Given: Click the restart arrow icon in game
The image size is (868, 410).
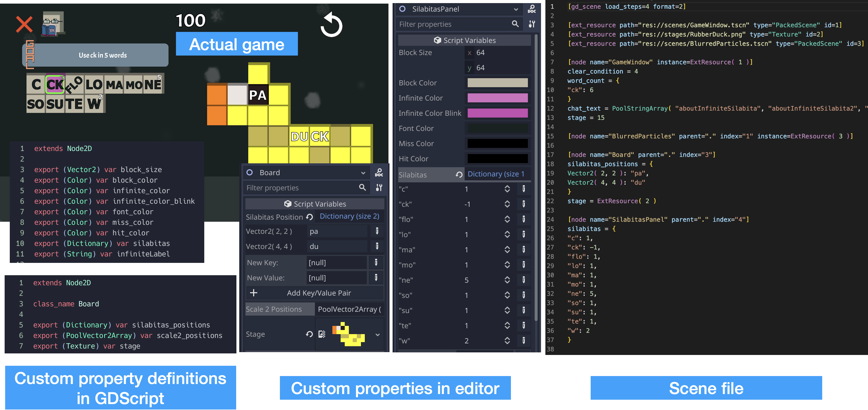Looking at the screenshot, I should point(331,25).
